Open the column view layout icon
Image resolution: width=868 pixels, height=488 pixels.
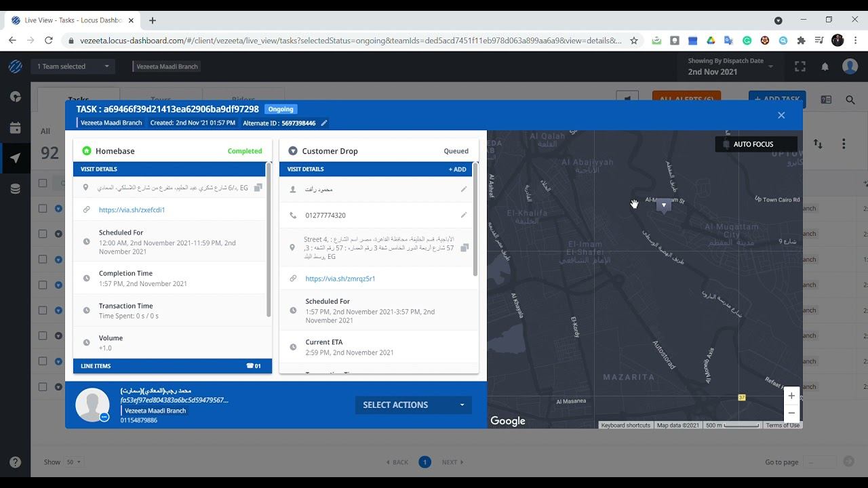[x=826, y=100]
